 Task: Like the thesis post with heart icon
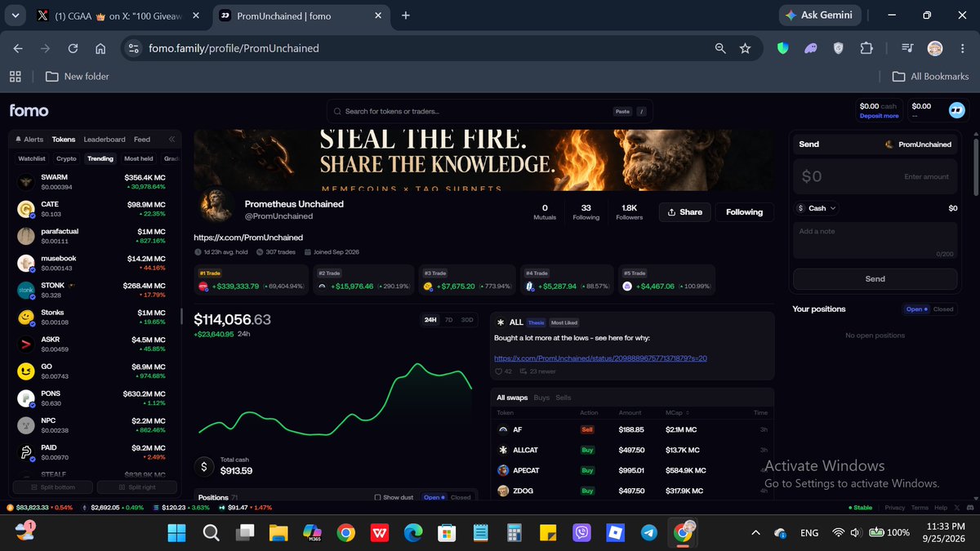[498, 372]
